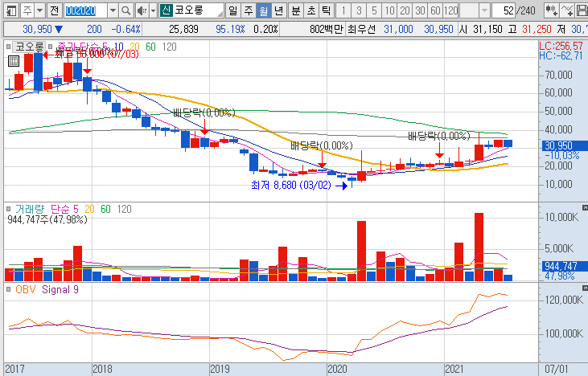Click the 30,950 price tag on axis
Screen dimensions: 588x376
(x=565, y=145)
